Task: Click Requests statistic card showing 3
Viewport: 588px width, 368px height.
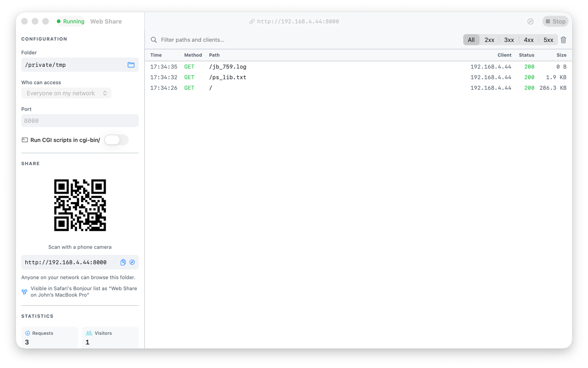Action: tap(50, 338)
